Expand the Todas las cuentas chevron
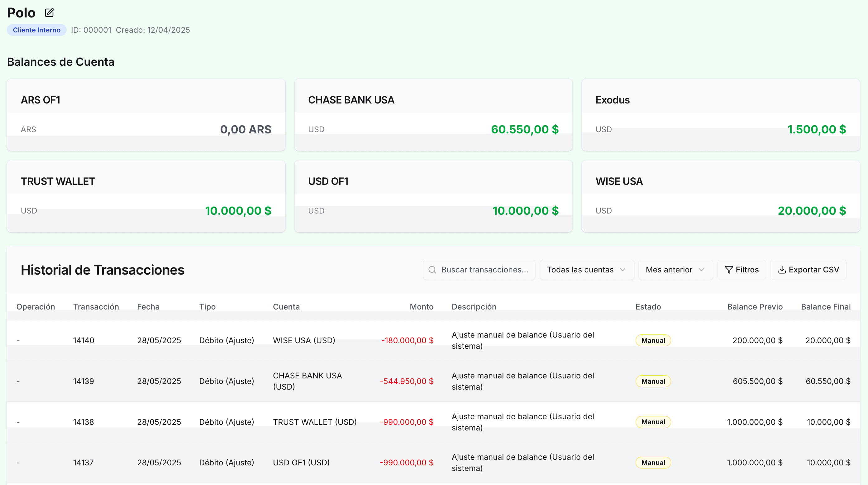868x485 pixels. (x=623, y=270)
